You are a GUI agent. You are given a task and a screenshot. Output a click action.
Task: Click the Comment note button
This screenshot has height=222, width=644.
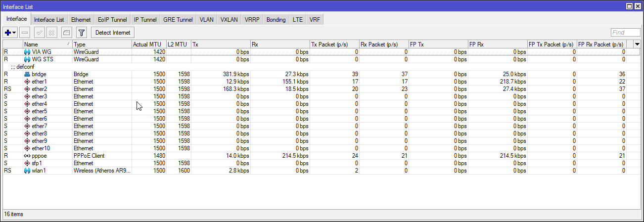click(x=67, y=33)
